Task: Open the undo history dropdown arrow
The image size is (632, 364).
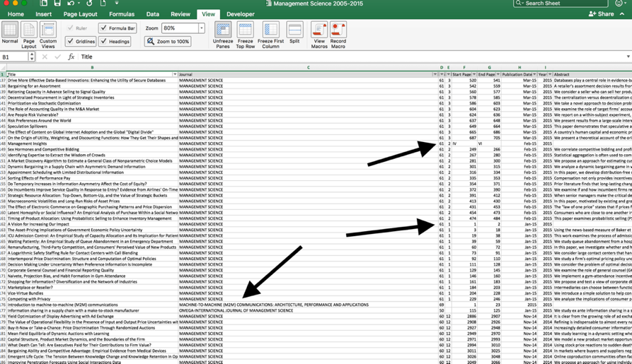Action: coord(78,4)
